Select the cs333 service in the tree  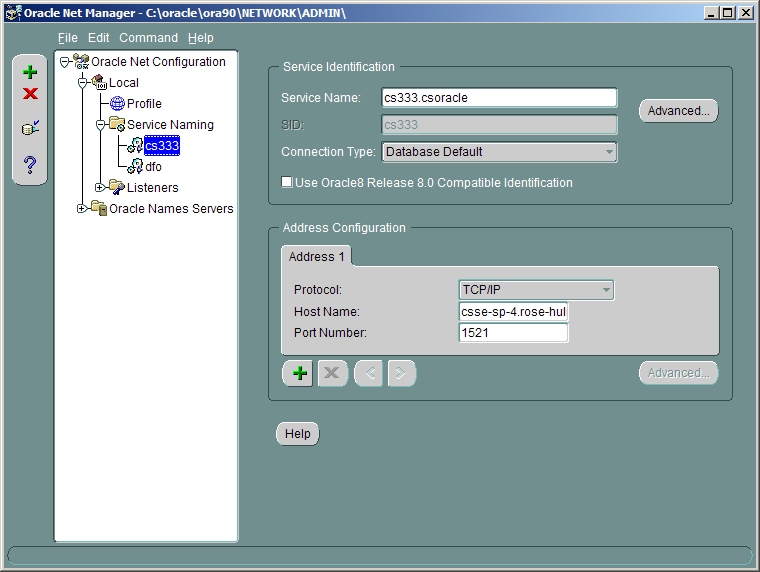(x=161, y=146)
